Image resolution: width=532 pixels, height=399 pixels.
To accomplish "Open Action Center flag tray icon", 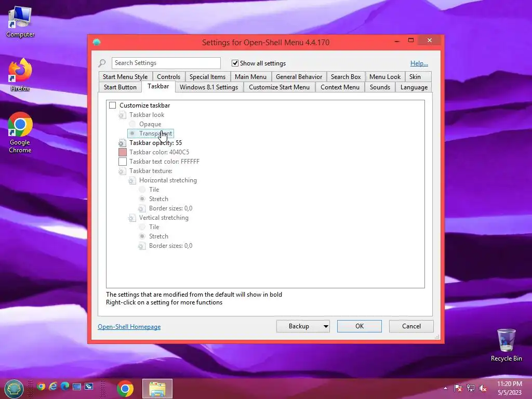I will pos(458,388).
